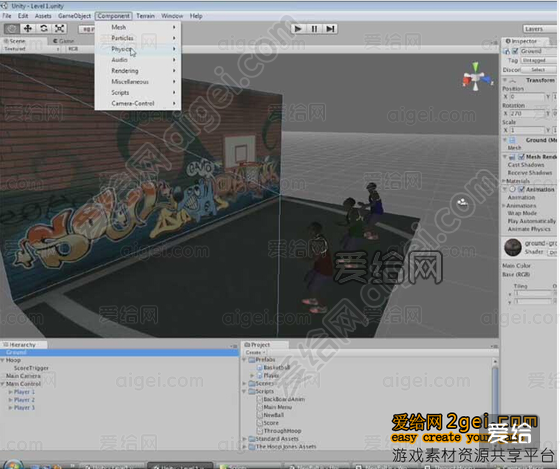560x469 pixels.
Task: Click the Animation component clock icon
Action: tap(512, 189)
